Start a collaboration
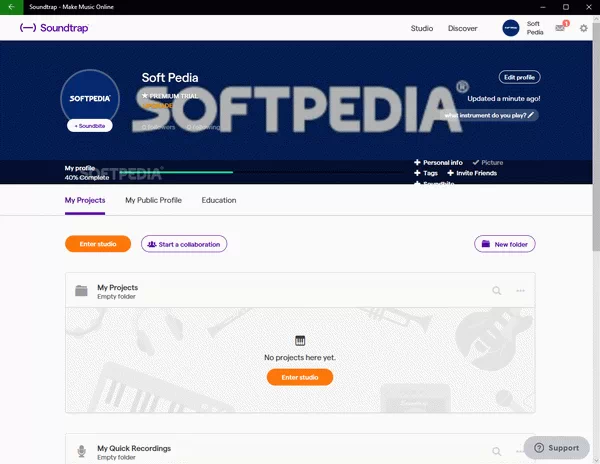The height and width of the screenshot is (464, 600). tap(184, 244)
